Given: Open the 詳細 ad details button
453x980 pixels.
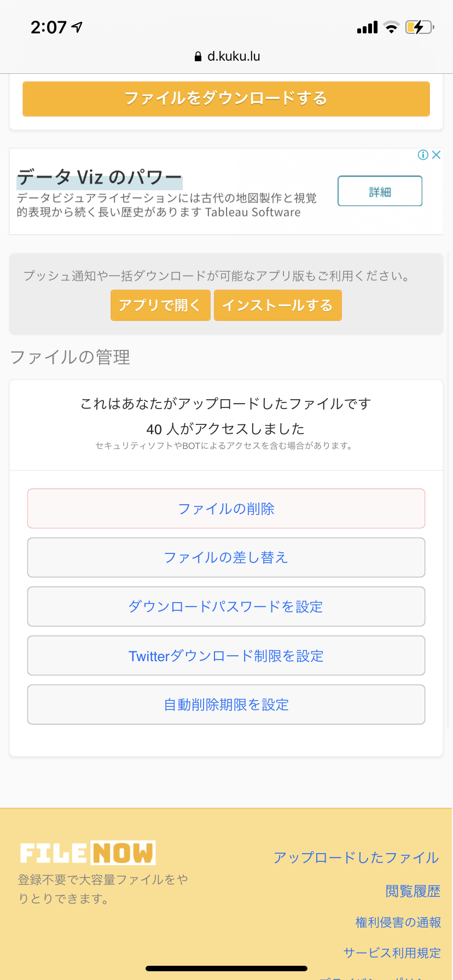Looking at the screenshot, I should coord(380,191).
